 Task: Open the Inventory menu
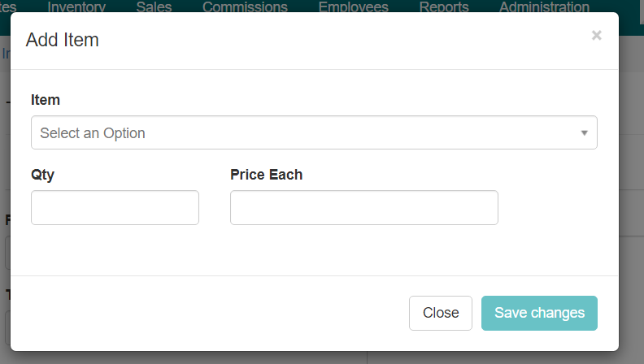(76, 6)
